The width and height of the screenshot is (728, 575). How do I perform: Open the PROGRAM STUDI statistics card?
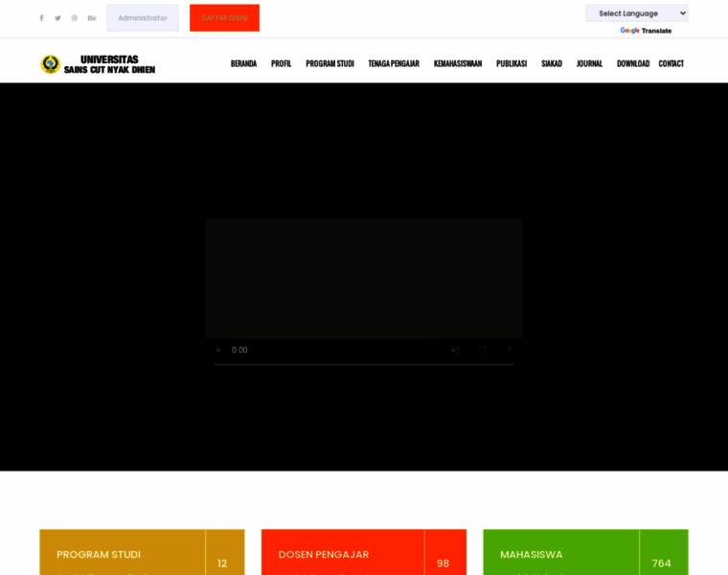pos(142,552)
